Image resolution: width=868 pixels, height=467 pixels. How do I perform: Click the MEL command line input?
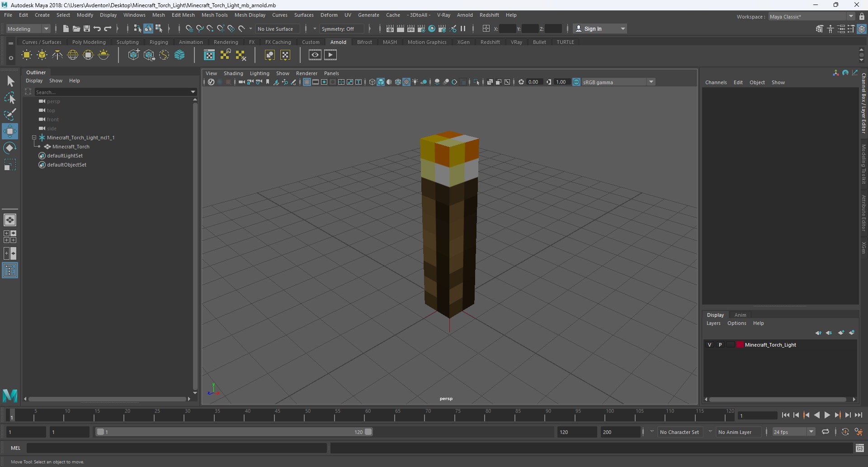coord(176,448)
